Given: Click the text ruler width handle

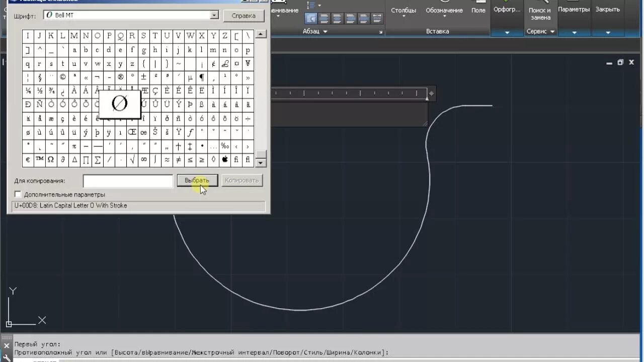Looking at the screenshot, I should click(x=431, y=94).
